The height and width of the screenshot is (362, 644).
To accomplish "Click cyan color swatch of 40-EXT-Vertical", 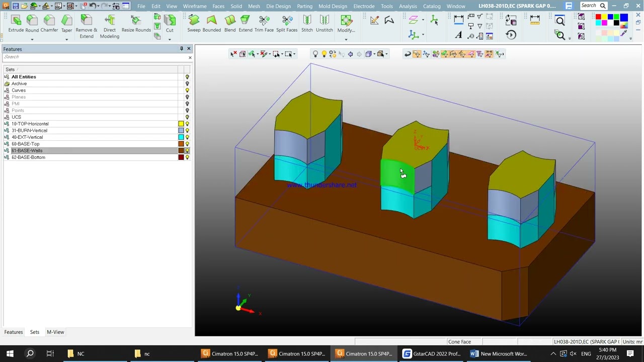I will pyautogui.click(x=181, y=137).
